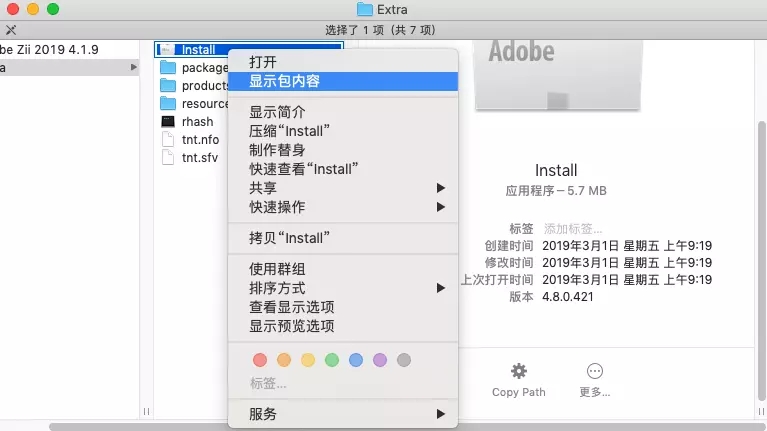Click the horizontal scrollbar at the bottom
The height and width of the screenshot is (431, 767).
tap(407, 427)
